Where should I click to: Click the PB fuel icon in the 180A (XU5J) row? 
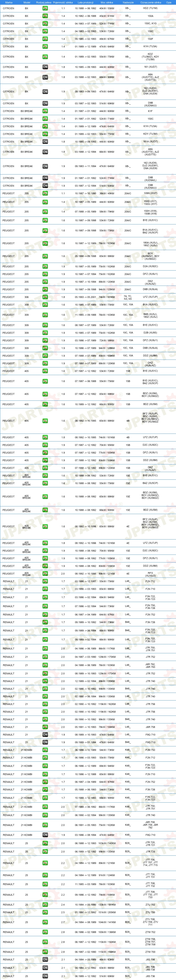[x=45, y=244]
